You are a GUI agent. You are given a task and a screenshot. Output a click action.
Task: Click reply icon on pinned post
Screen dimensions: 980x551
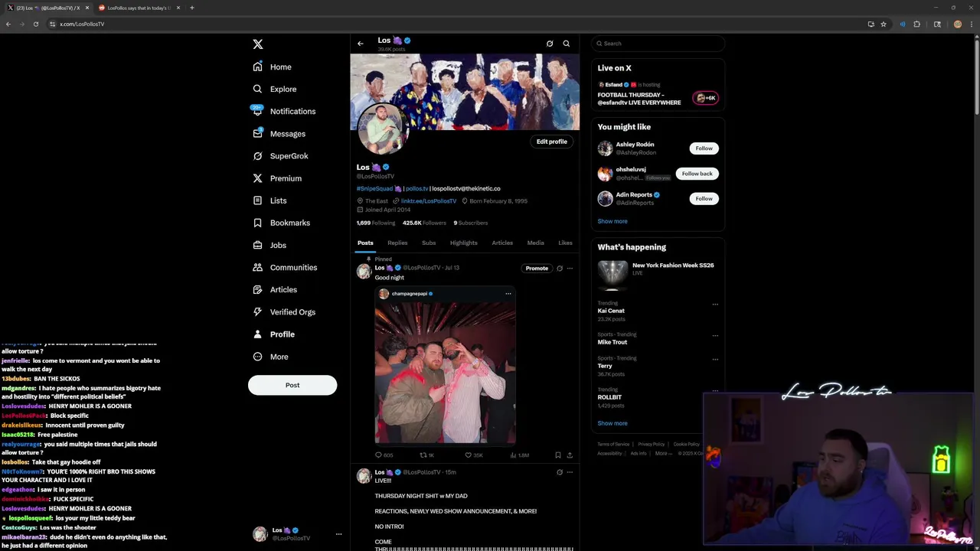coord(378,455)
